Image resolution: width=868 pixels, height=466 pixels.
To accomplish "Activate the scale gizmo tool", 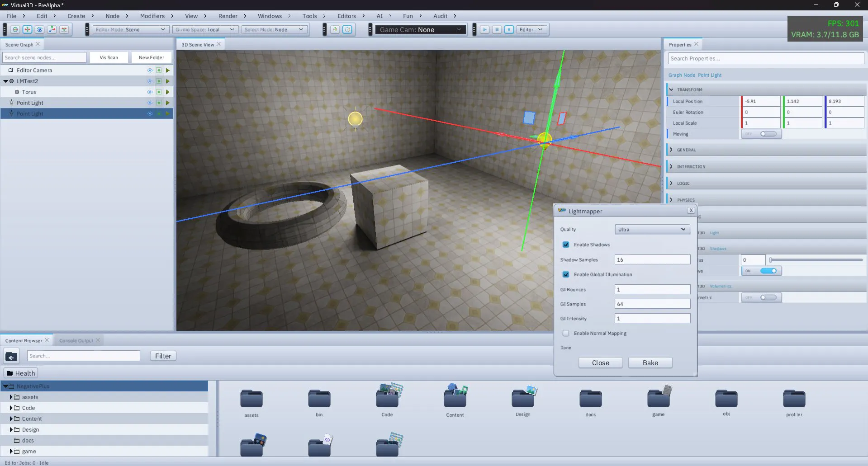I will click(52, 29).
